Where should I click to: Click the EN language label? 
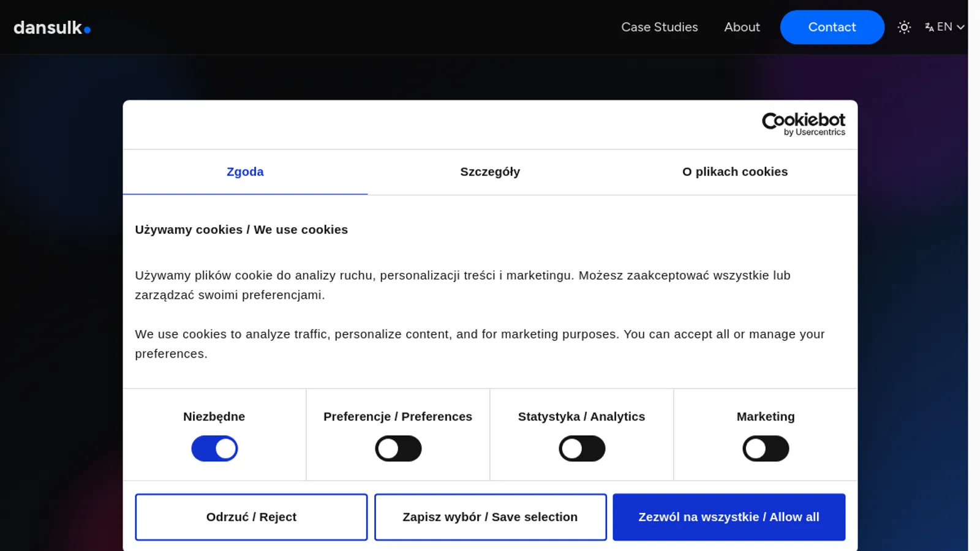coord(944,27)
